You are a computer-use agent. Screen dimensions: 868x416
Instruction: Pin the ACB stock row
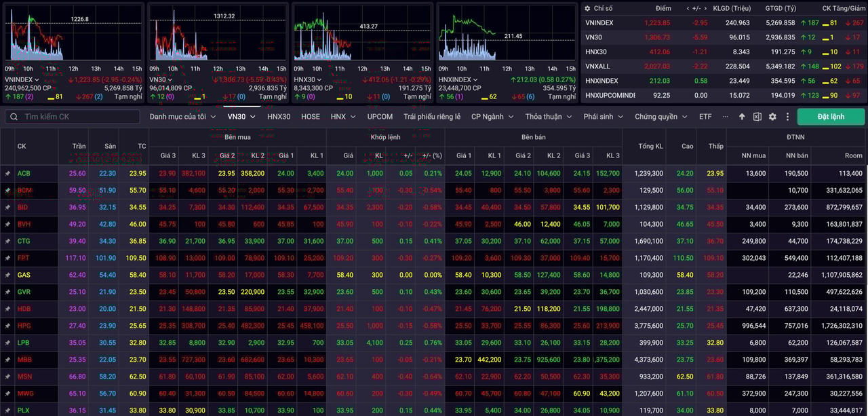[7, 174]
